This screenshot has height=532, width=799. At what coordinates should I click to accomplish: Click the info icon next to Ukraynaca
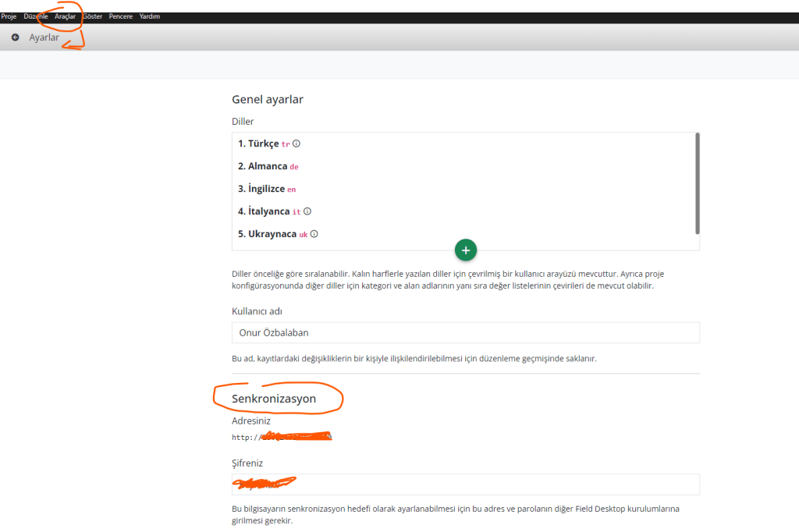coord(314,234)
